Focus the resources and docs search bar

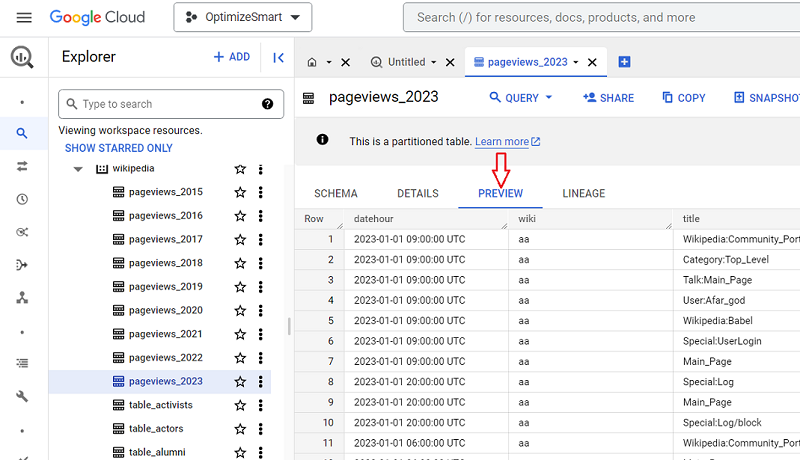click(602, 17)
